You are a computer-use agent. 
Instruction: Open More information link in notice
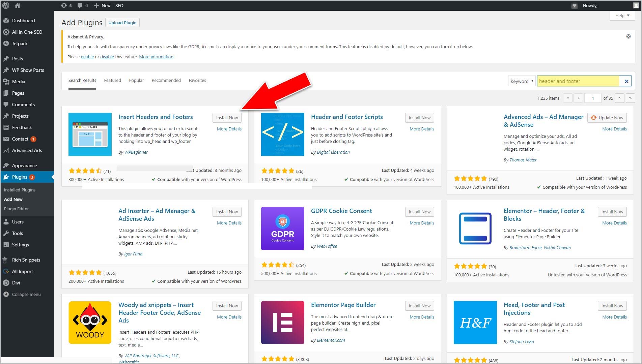(156, 57)
